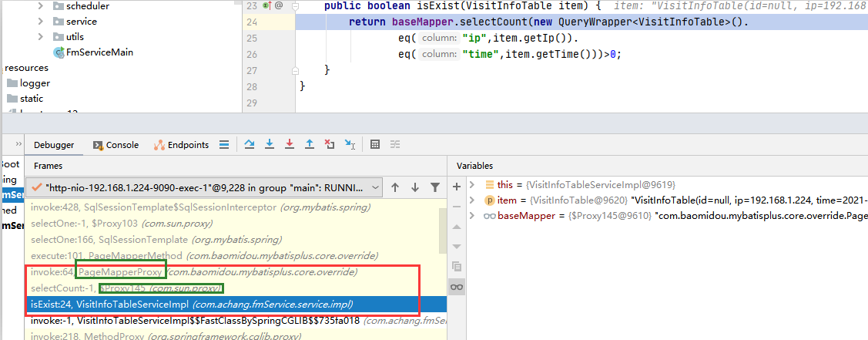
Task: Add a new watch with plus icon
Action: click(457, 187)
